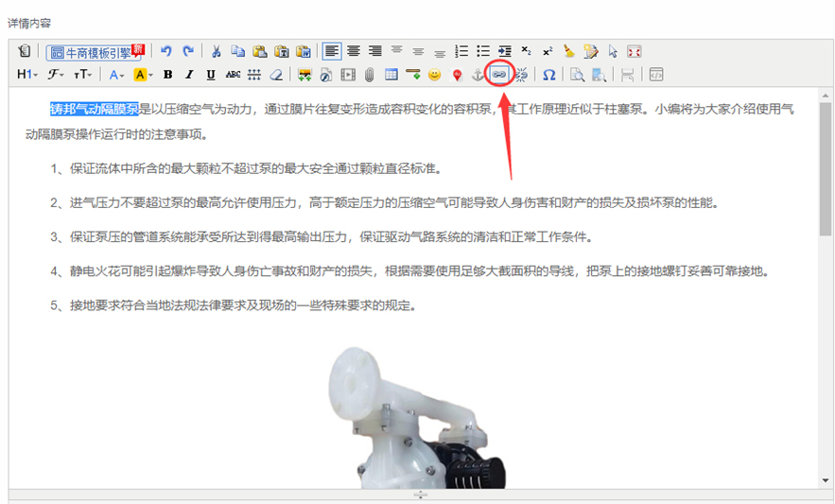Viewport: 835px width, 504px height.
Task: Align text to the left
Action: coord(332,51)
